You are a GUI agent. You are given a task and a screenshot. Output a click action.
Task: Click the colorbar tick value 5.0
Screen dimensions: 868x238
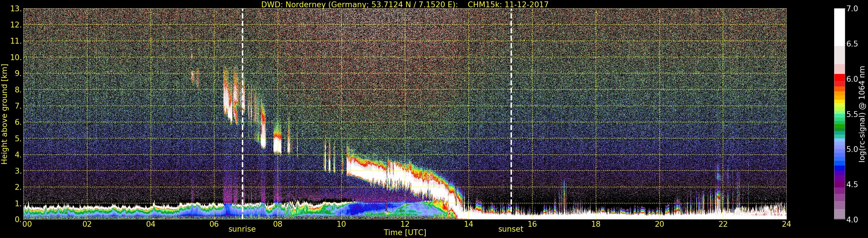pyautogui.click(x=852, y=149)
